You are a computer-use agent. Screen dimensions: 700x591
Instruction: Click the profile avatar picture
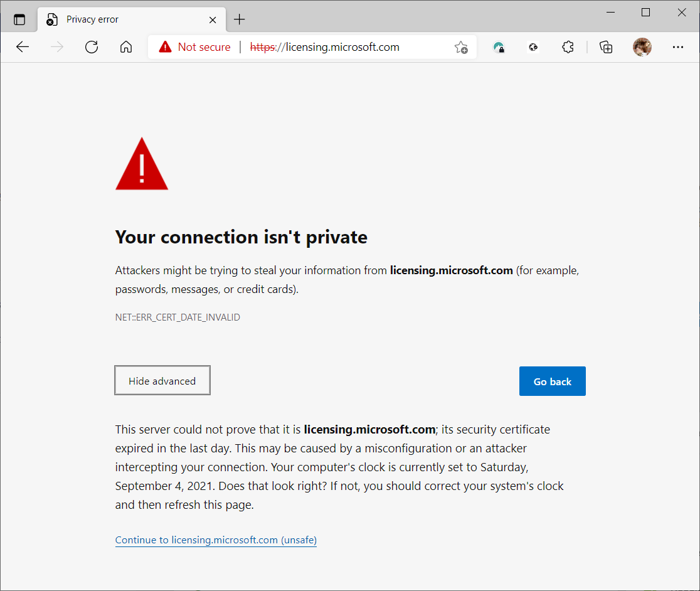642,47
